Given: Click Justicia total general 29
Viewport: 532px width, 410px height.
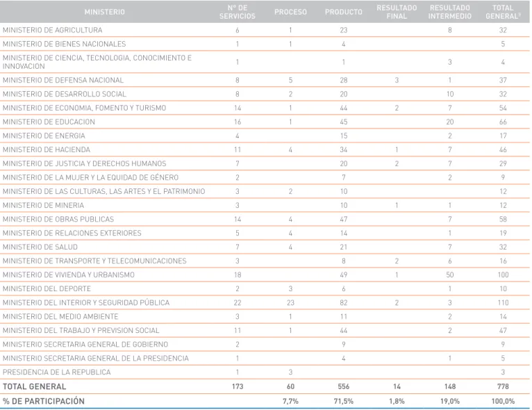Looking at the screenshot, I should pyautogui.click(x=503, y=163).
